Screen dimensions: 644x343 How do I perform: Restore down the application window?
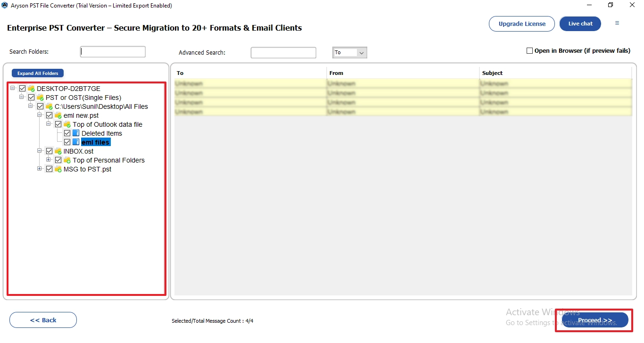611,5
